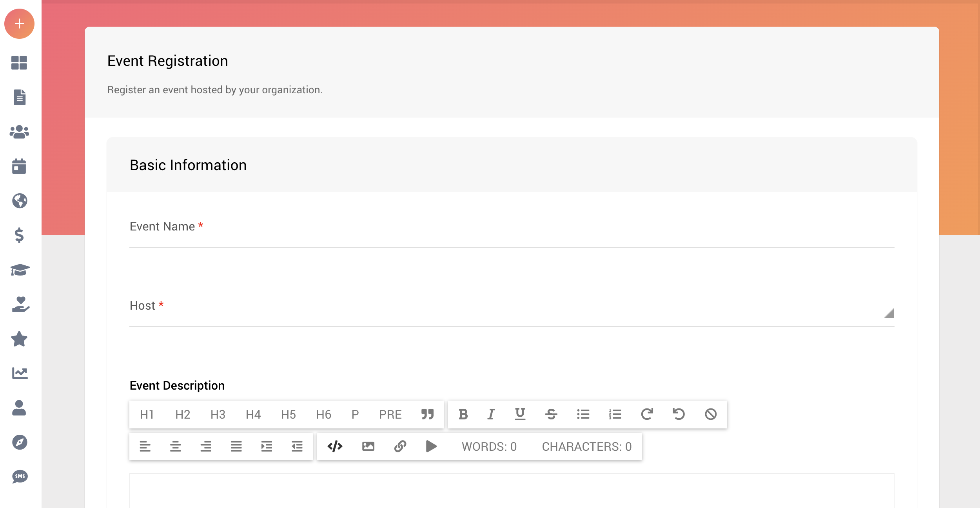The image size is (980, 508).
Task: Open the people group icon in sidebar
Action: [19, 132]
